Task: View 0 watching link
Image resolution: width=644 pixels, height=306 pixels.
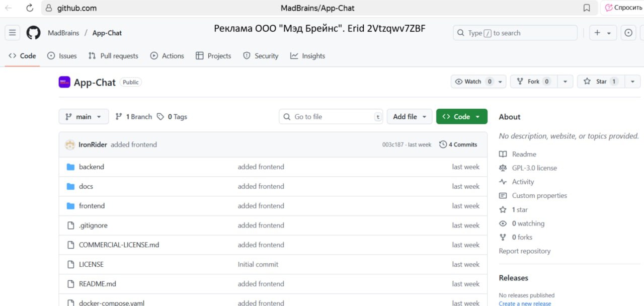Action: click(x=528, y=223)
